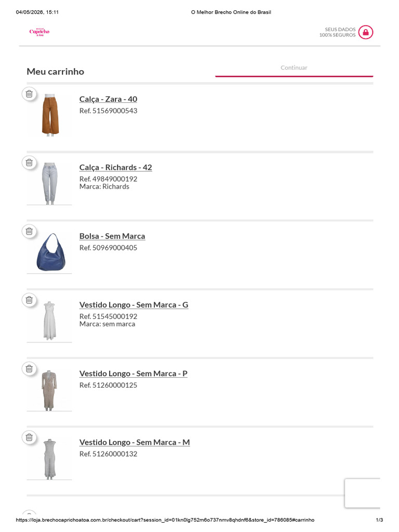Click the brown Zara pants thumbnail
The height and width of the screenshot is (532, 399).
(50, 115)
